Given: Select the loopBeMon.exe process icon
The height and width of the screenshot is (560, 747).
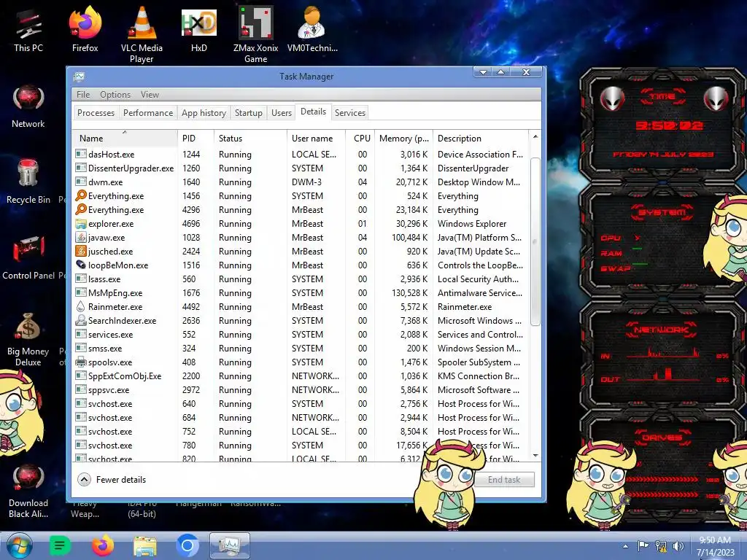Looking at the screenshot, I should click(81, 265).
